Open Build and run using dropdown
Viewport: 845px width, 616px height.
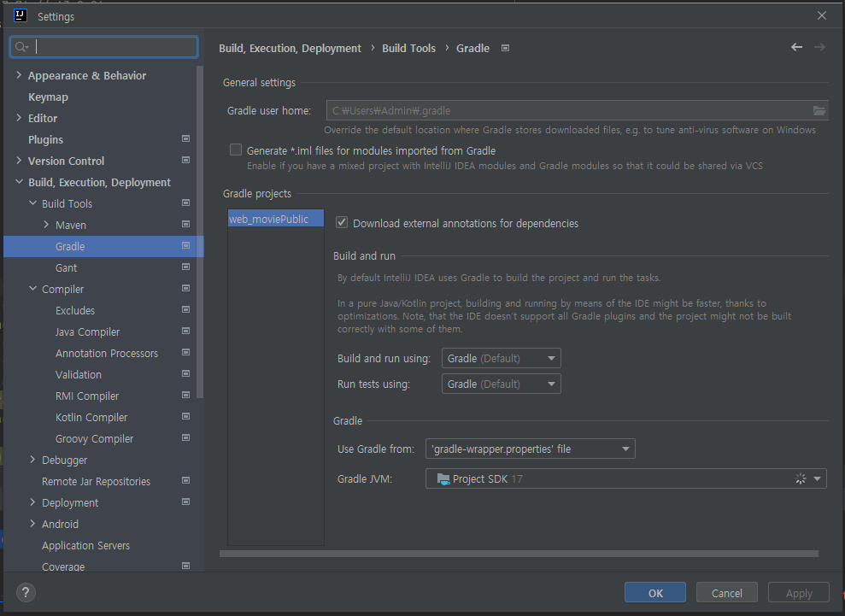[x=502, y=358]
